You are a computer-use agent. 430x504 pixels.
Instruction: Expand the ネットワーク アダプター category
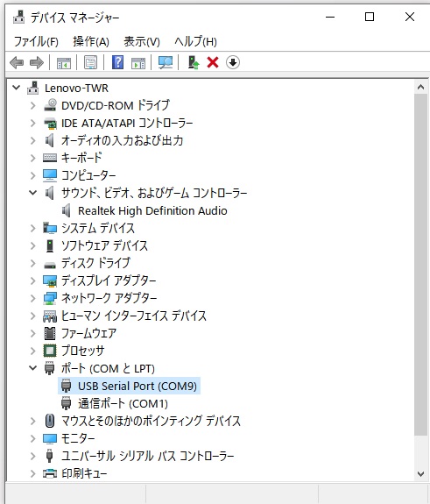[32, 298]
